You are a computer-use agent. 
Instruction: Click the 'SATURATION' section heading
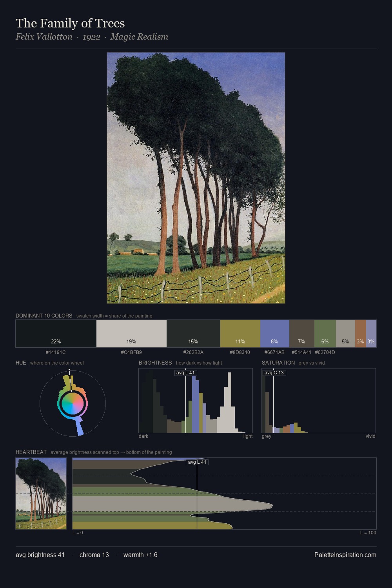278,363
